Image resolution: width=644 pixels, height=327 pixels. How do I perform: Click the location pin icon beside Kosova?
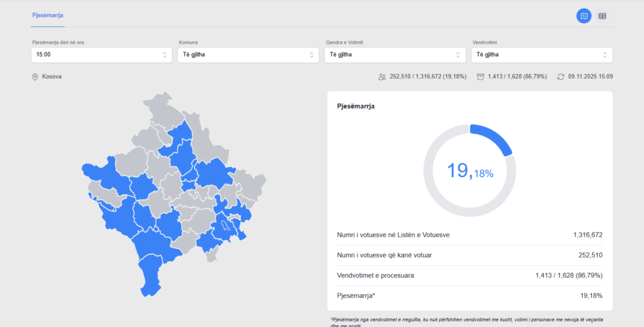(x=35, y=77)
